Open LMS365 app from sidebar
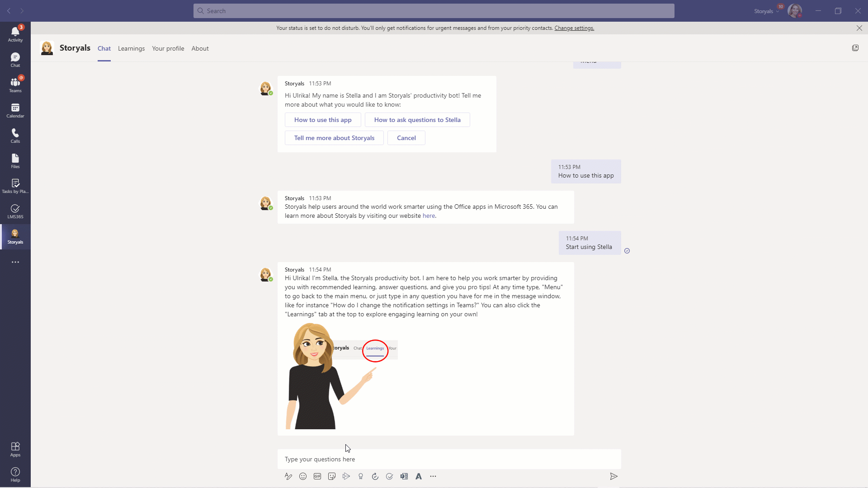This screenshot has height=488, width=868. coord(15,211)
